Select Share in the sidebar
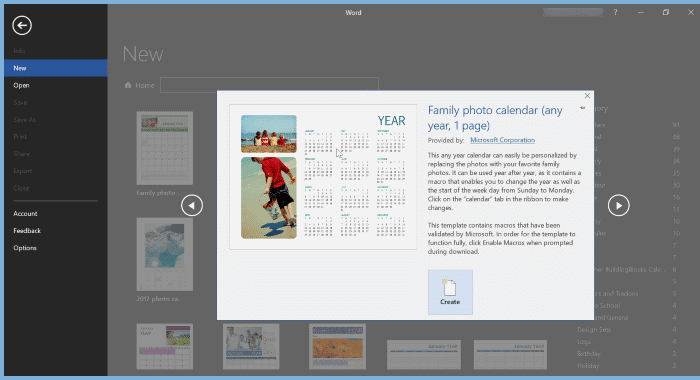Image resolution: width=700 pixels, height=380 pixels. (56, 154)
